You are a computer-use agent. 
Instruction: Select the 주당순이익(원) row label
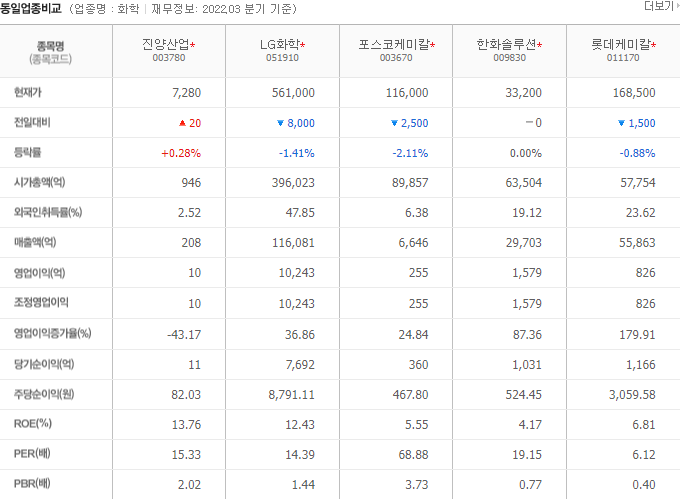coord(44,394)
